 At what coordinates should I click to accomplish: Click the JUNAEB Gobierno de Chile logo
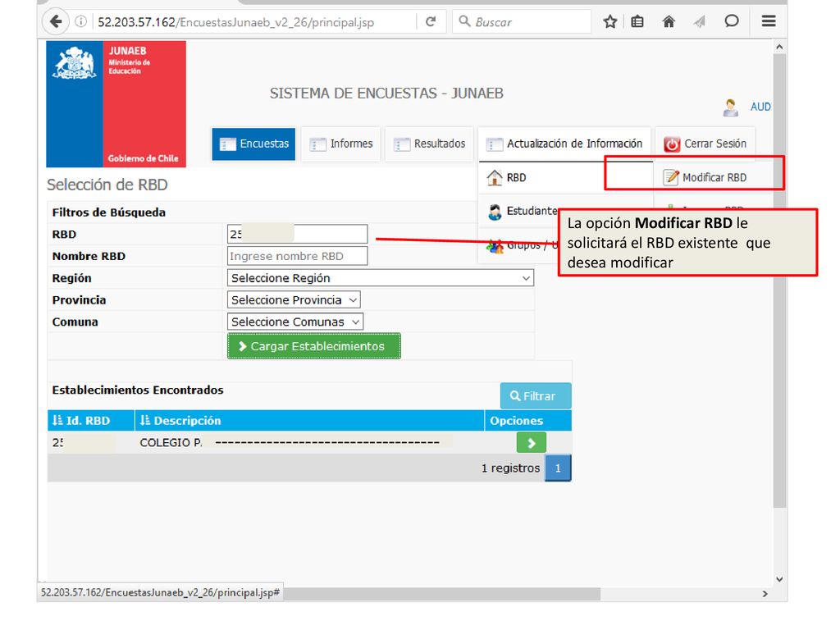point(116,104)
